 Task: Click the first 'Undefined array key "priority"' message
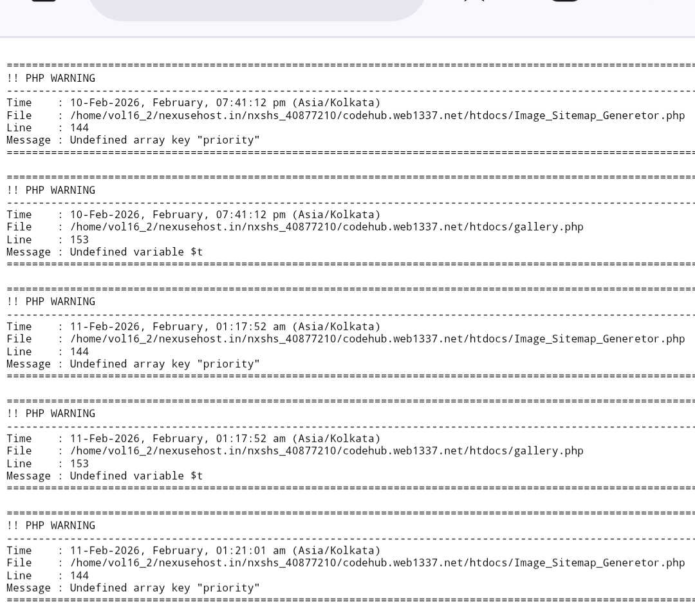165,140
